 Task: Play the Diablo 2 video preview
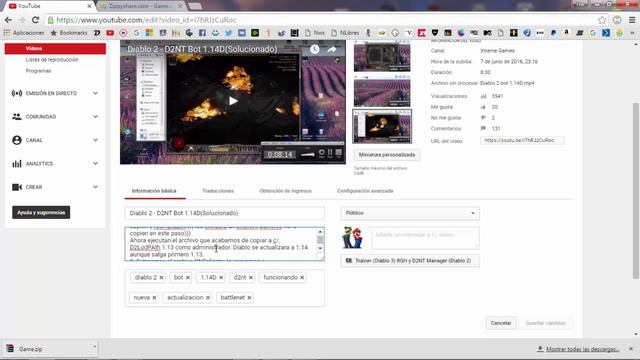(x=233, y=101)
